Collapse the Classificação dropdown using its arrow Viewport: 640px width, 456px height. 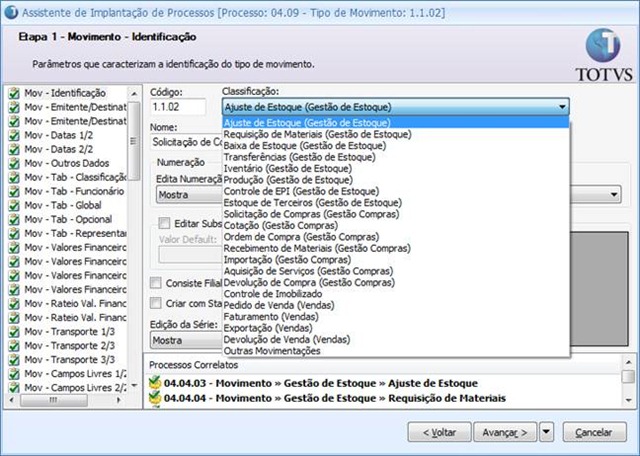tap(562, 107)
